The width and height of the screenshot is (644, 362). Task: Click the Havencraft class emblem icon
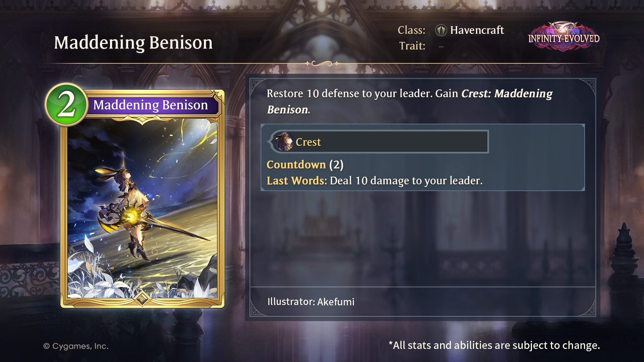point(441,30)
